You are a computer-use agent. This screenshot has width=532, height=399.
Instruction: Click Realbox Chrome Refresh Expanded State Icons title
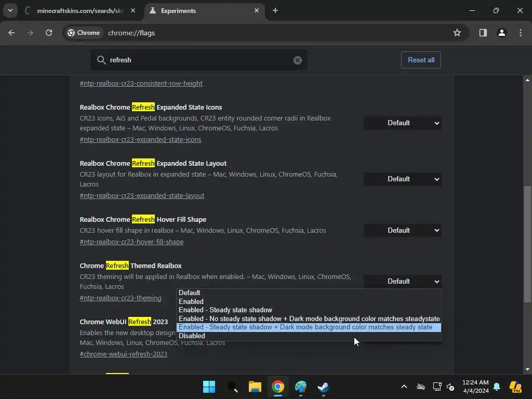coord(151,107)
